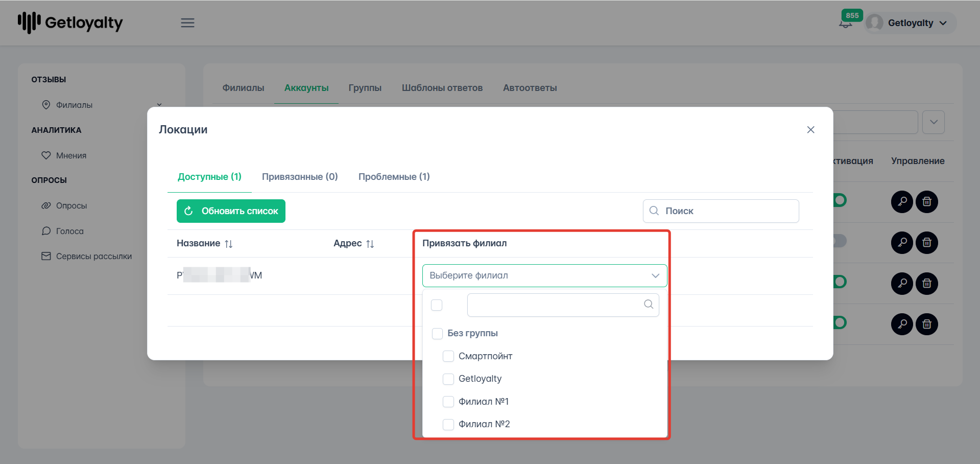Check the Без группы checkbox
The image size is (980, 464).
[437, 334]
